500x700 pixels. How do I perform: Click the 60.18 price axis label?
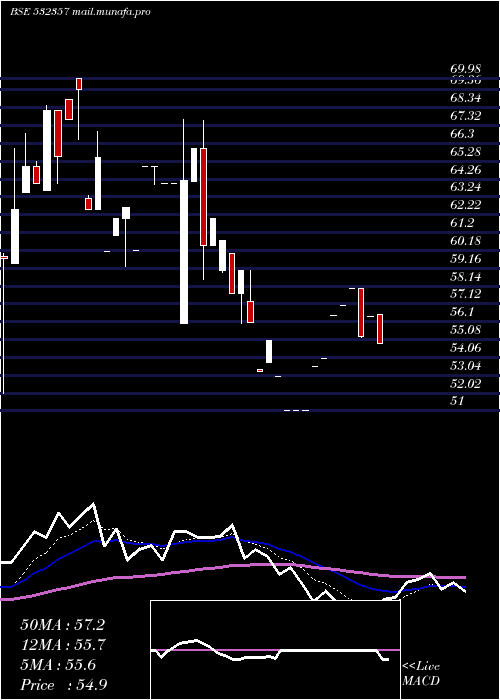466,241
